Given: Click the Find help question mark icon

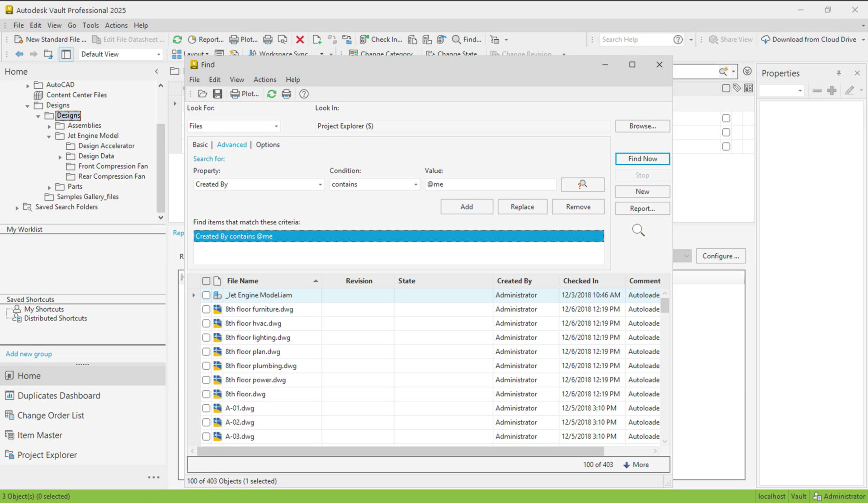Looking at the screenshot, I should (304, 94).
